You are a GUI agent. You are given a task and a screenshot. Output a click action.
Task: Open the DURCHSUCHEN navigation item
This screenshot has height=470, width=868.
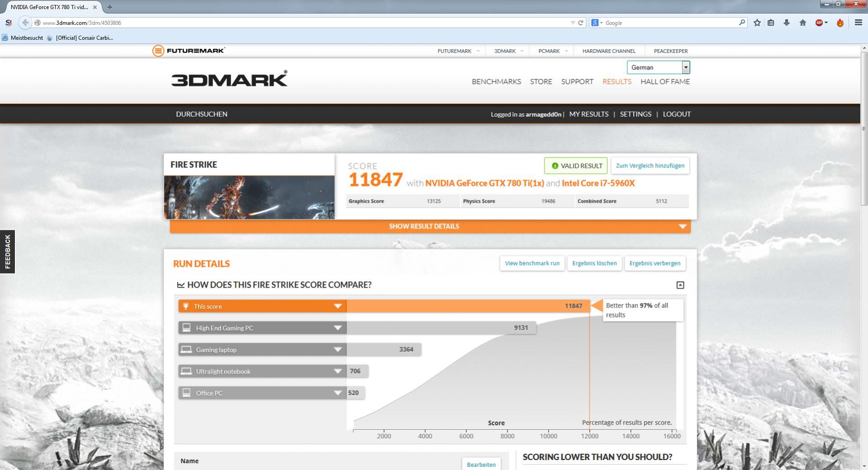tap(202, 114)
